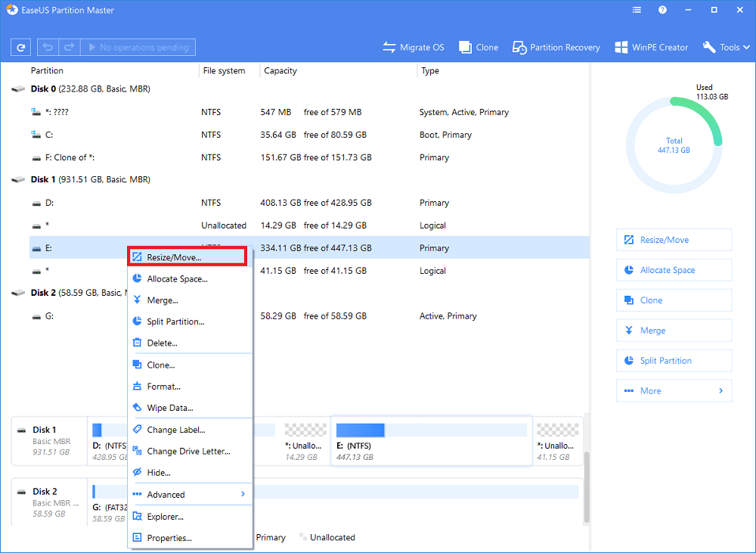The width and height of the screenshot is (756, 553).
Task: Select the F: Clone of *: partition row
Action: coord(309,157)
